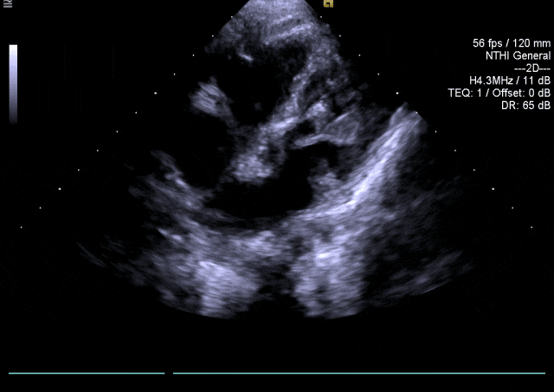Image resolution: width=554 pixels, height=392 pixels.
Task: Click the 'H4.3MHz / 11 dB' value
Action: click(510, 80)
